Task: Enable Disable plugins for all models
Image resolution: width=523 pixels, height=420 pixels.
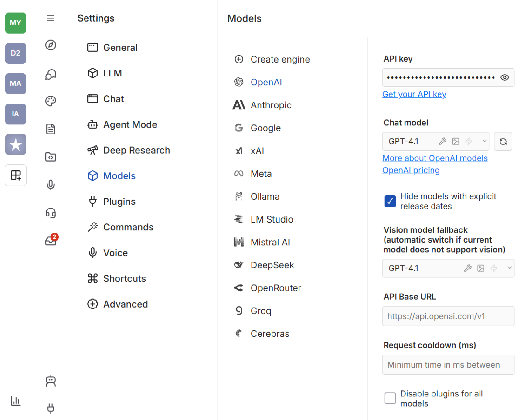Action: [x=390, y=398]
